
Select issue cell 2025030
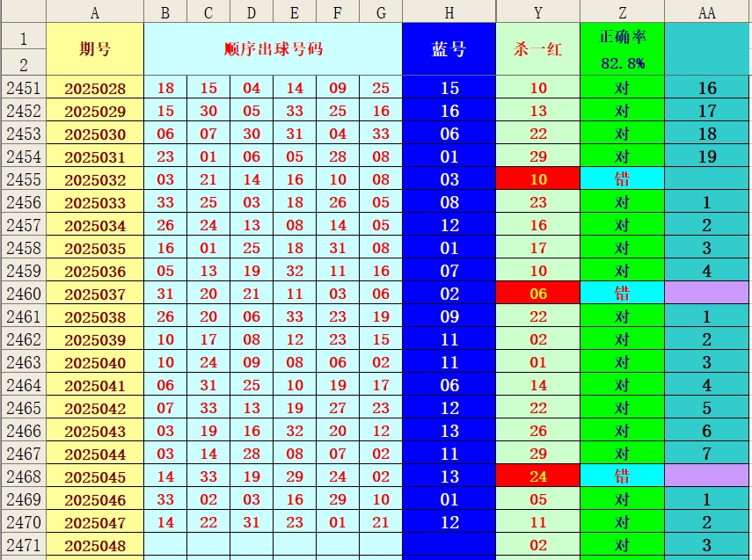pos(95,134)
